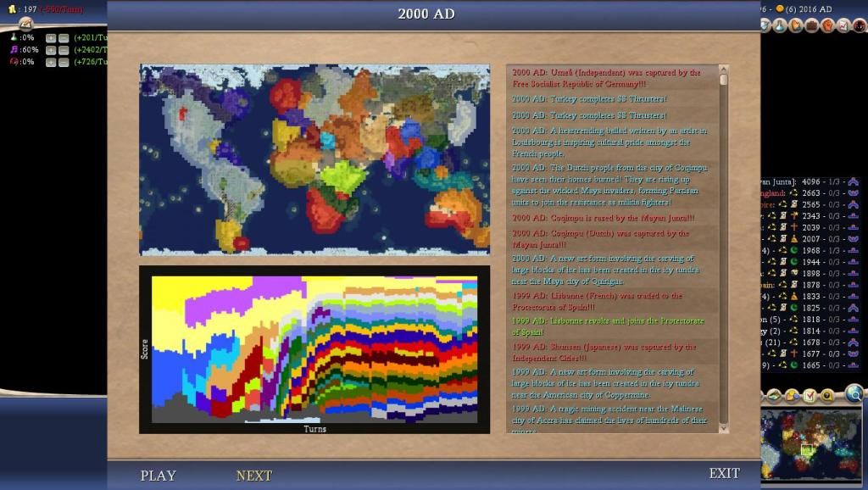The width and height of the screenshot is (868, 490).
Task: Click the England 2663 score row
Action: tap(810, 192)
